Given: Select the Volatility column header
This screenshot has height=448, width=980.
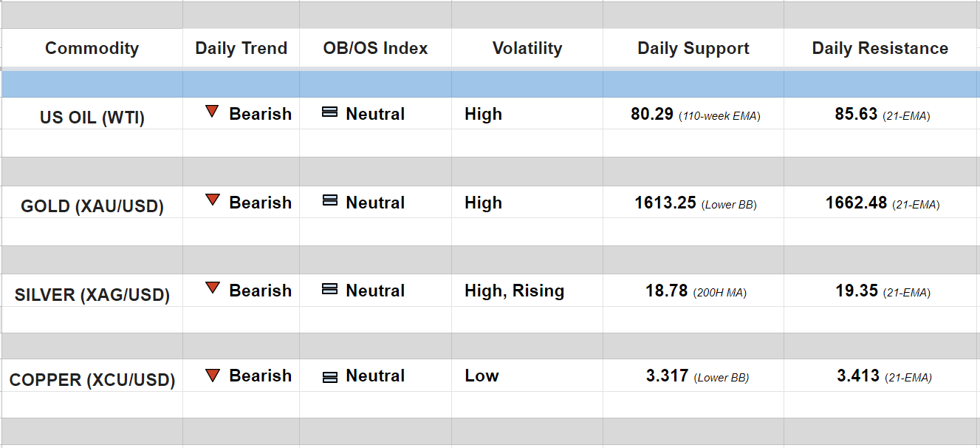Looking at the screenshot, I should [x=527, y=48].
